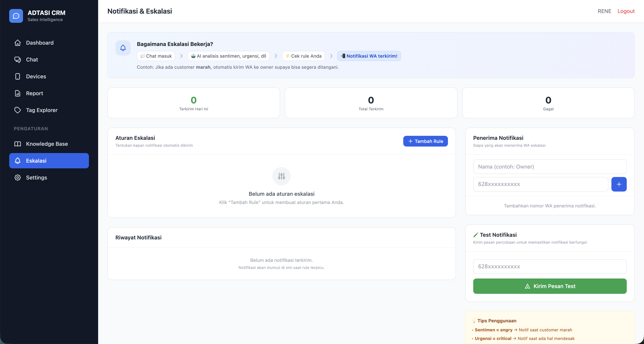Click the ADTASI CRM chat logo icon
The height and width of the screenshot is (344, 644).
pyautogui.click(x=16, y=16)
